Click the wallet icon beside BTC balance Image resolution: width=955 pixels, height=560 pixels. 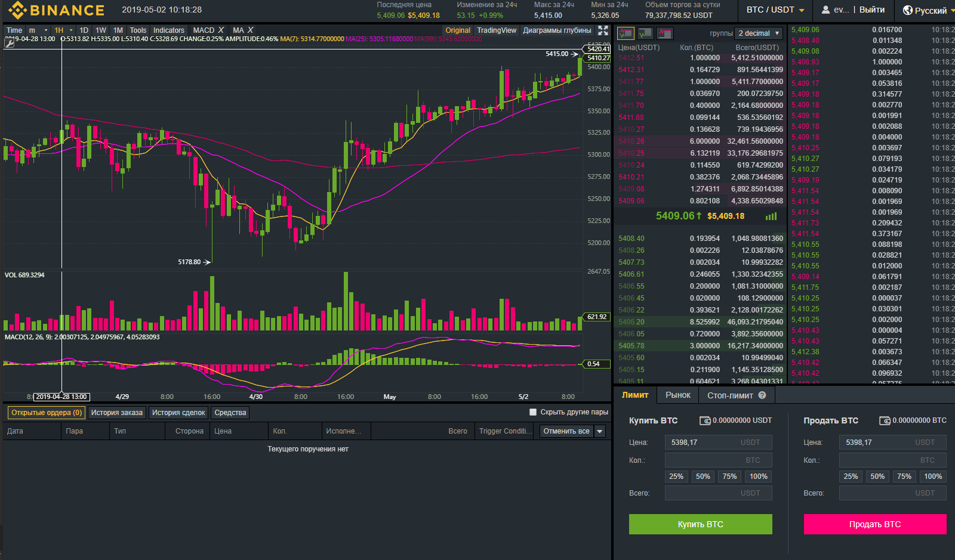pyautogui.click(x=885, y=420)
